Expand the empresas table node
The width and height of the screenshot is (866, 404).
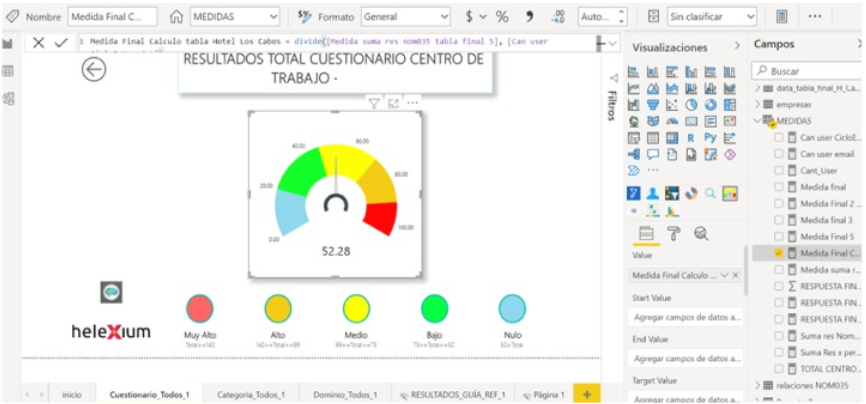coord(757,104)
